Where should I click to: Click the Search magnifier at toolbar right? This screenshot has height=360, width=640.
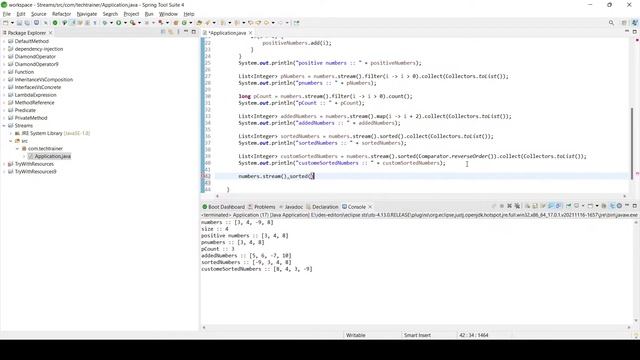click(611, 23)
